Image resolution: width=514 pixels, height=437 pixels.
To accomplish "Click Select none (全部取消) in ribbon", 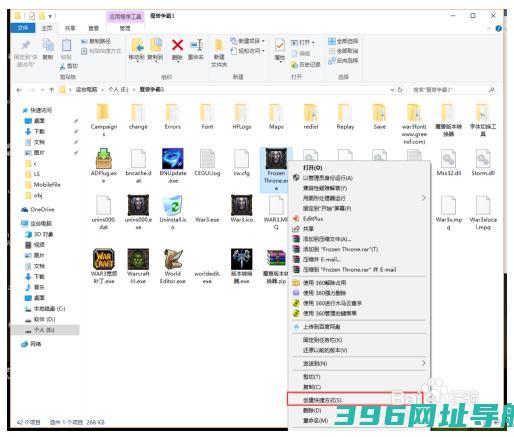I will 343,51.
